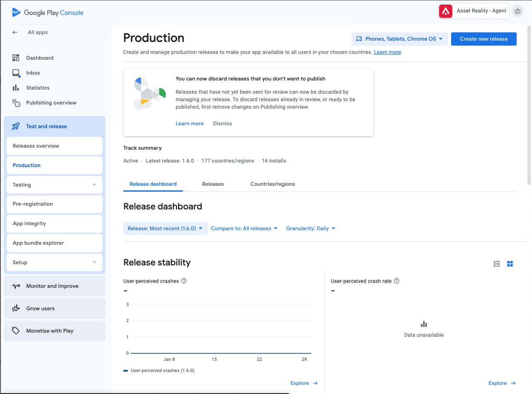532x394 pixels.
Task: Click the Monetise with Play tag icon
Action: pos(16,331)
